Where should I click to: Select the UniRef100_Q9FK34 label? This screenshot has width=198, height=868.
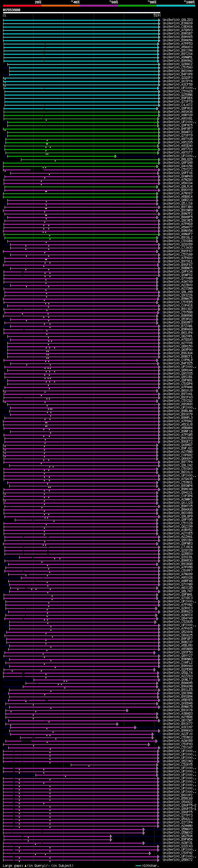pos(178,271)
